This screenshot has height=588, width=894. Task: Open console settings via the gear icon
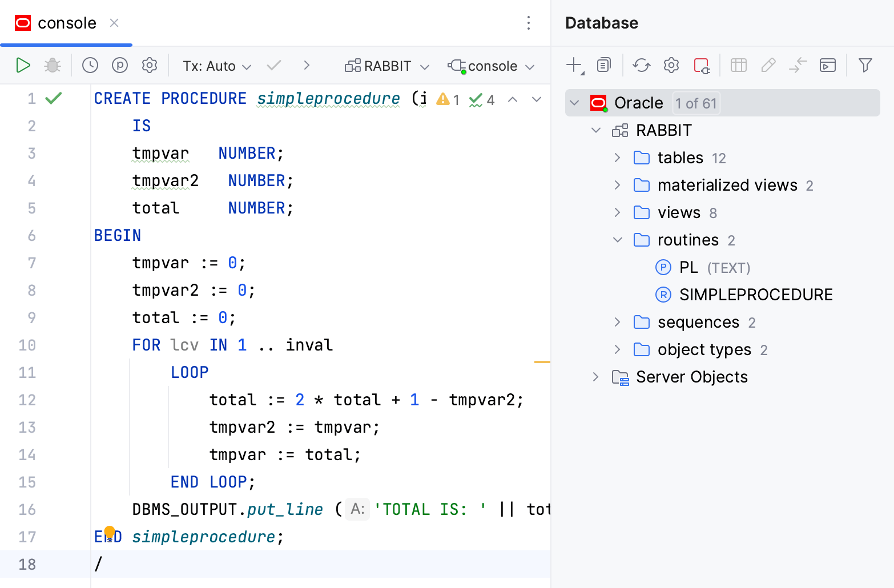149,65
